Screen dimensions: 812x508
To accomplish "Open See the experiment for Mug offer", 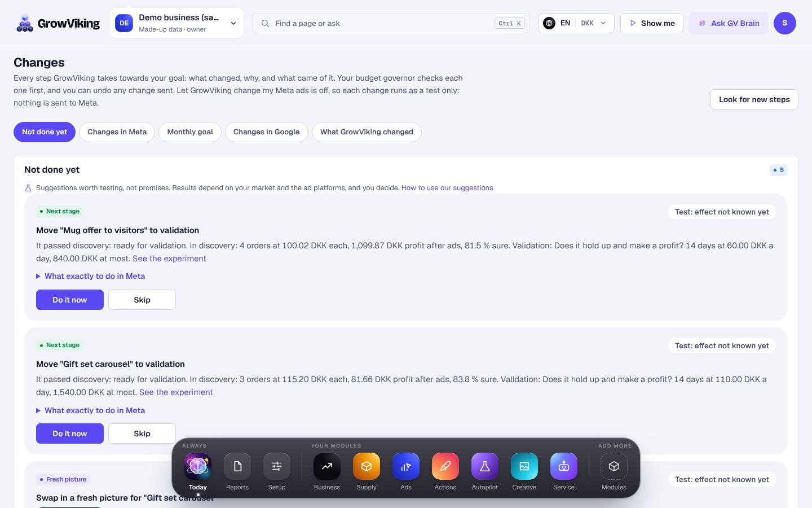I will 169,259.
